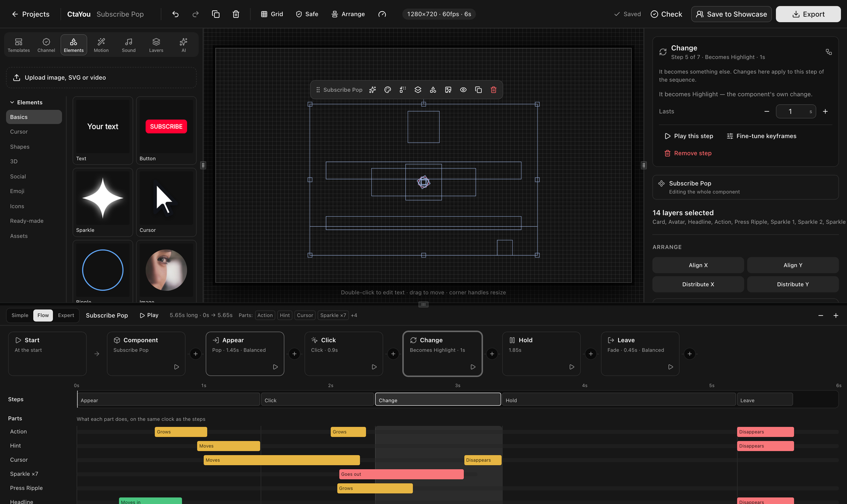This screenshot has width=847, height=504.
Task: Open the 1280×720 resolution settings
Action: click(x=439, y=14)
